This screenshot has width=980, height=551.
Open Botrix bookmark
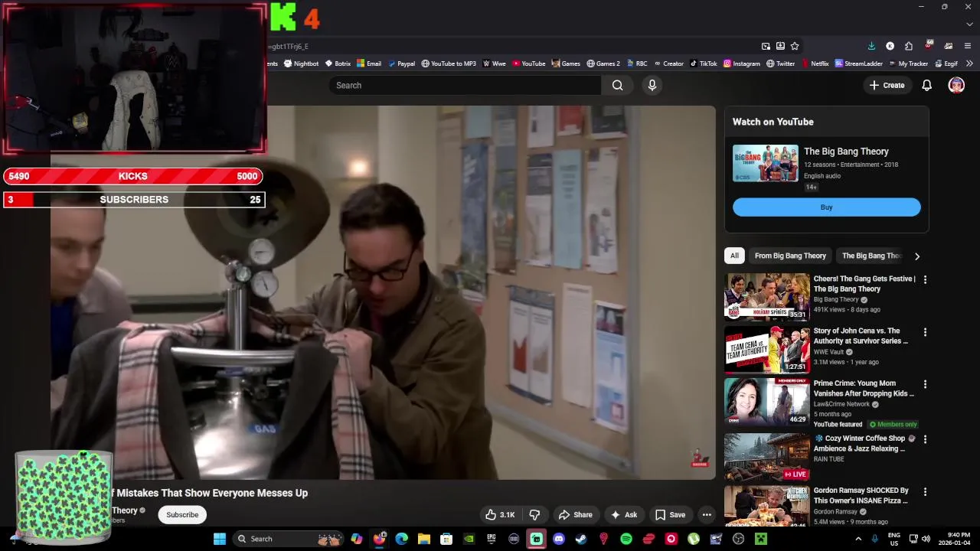(x=338, y=64)
